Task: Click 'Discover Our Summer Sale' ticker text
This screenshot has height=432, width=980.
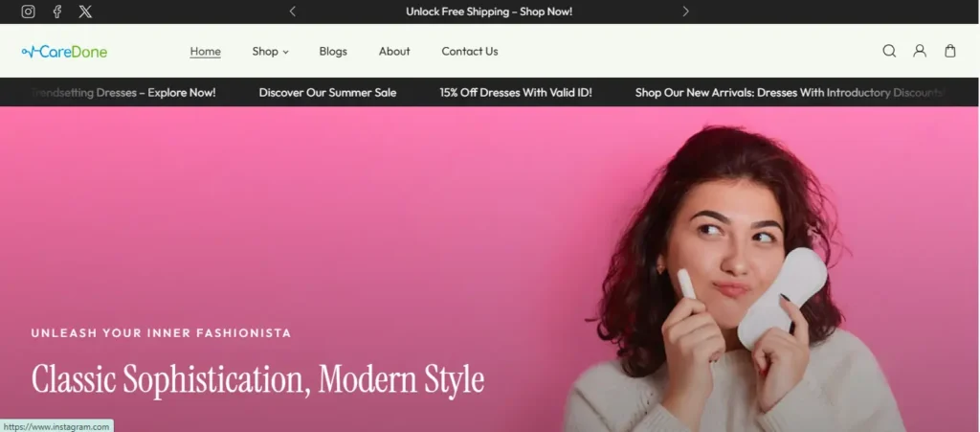Action: click(x=327, y=93)
